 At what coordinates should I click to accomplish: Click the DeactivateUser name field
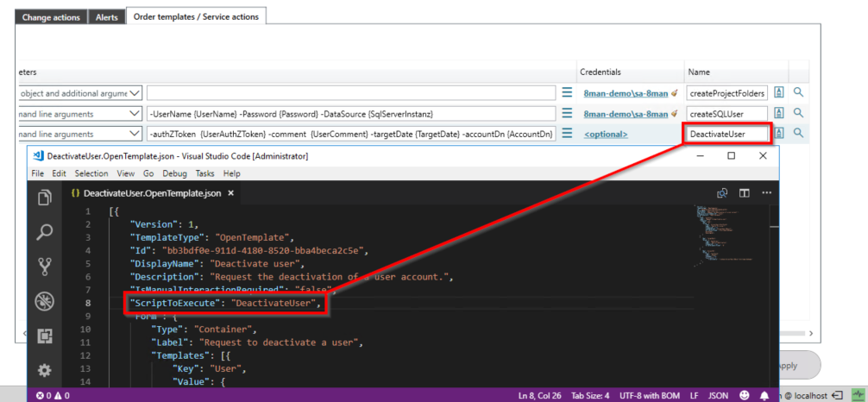pos(726,134)
